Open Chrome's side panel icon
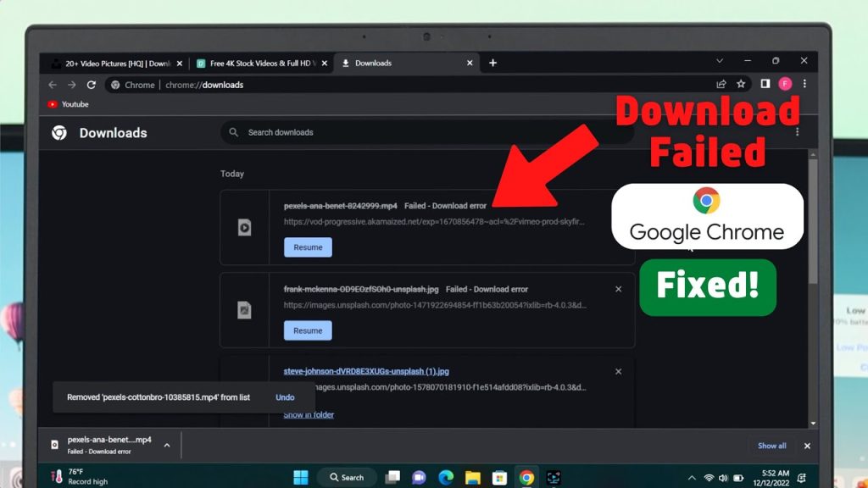The image size is (868, 488). pos(765,84)
